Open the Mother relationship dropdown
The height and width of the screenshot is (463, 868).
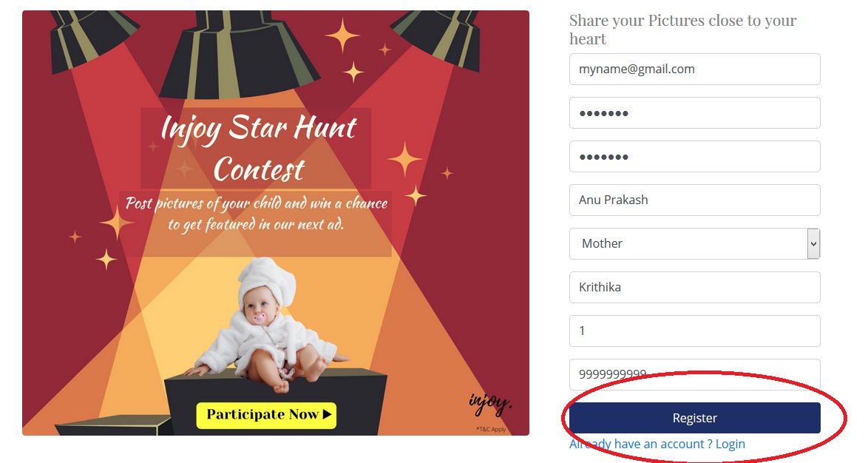tap(694, 243)
